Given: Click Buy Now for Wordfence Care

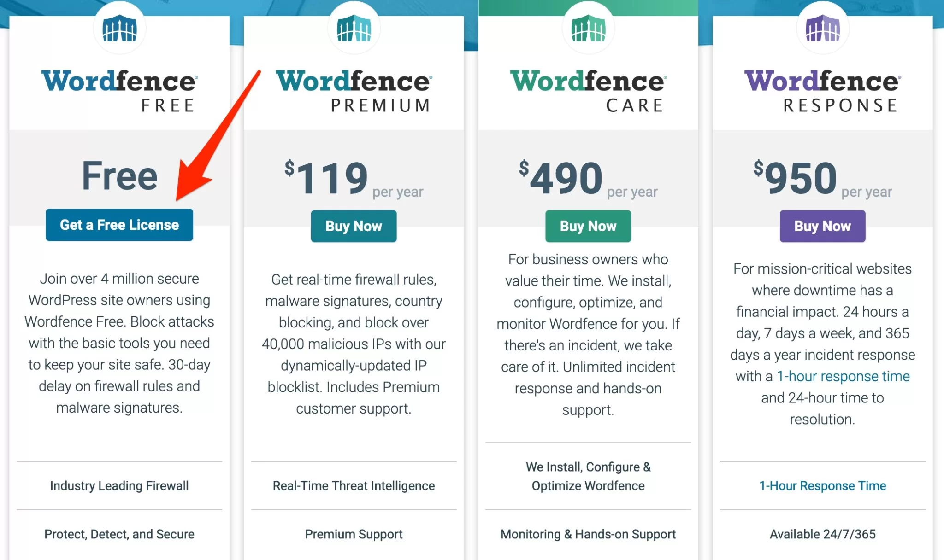Looking at the screenshot, I should coord(589,226).
